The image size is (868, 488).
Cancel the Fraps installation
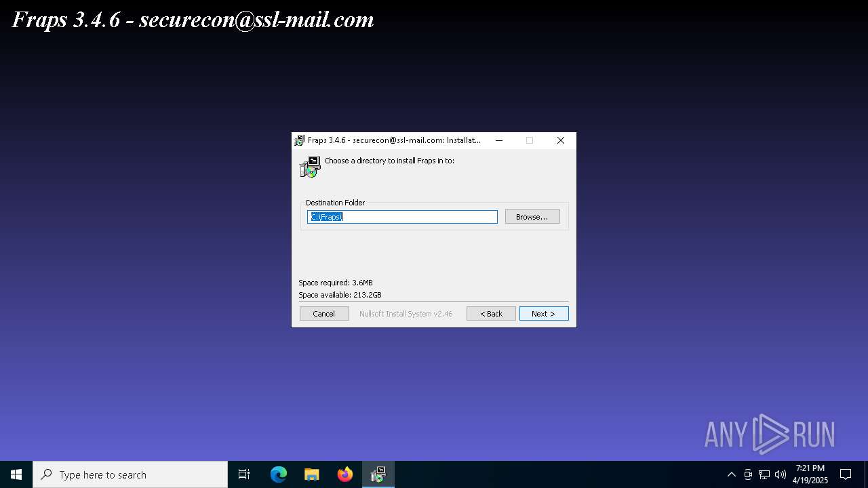pos(324,314)
